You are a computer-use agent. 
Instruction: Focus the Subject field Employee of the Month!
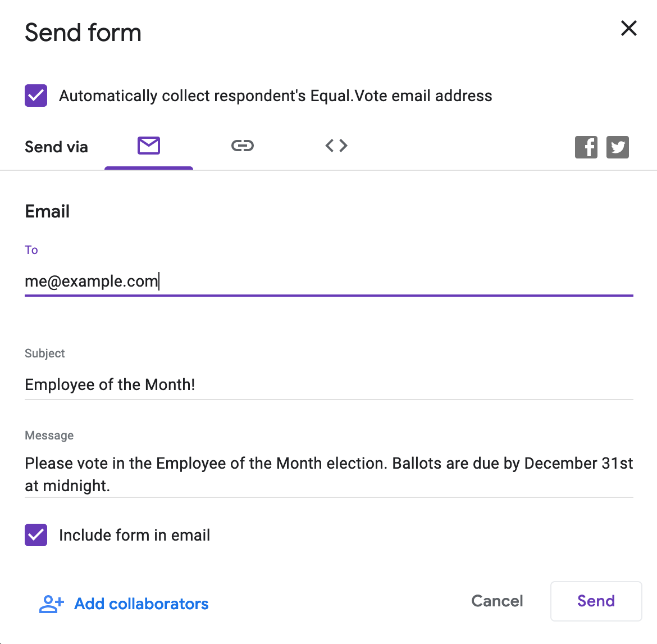[328, 385]
